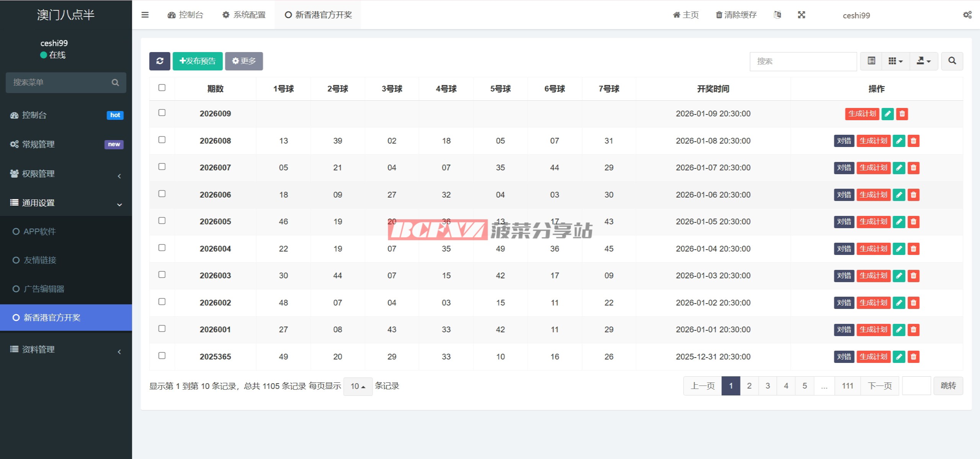Open the columns grid dropdown
The image size is (980, 459).
tap(895, 61)
